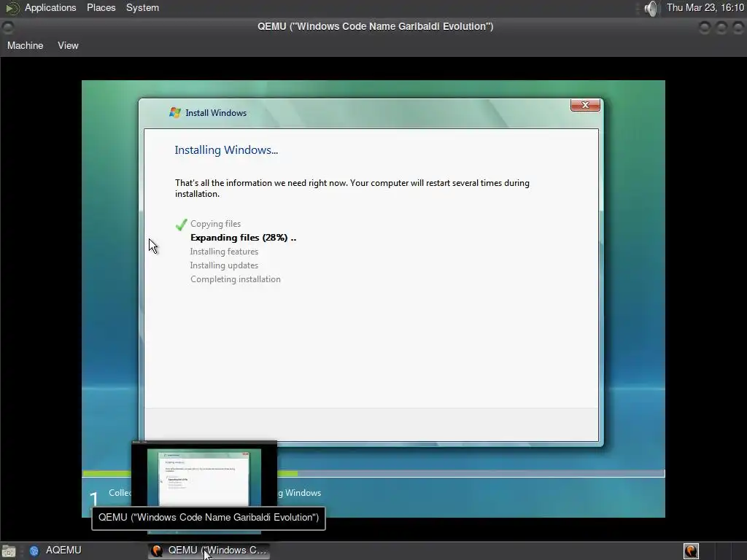
Task: Click the 'Completing installation' step text
Action: coord(236,279)
